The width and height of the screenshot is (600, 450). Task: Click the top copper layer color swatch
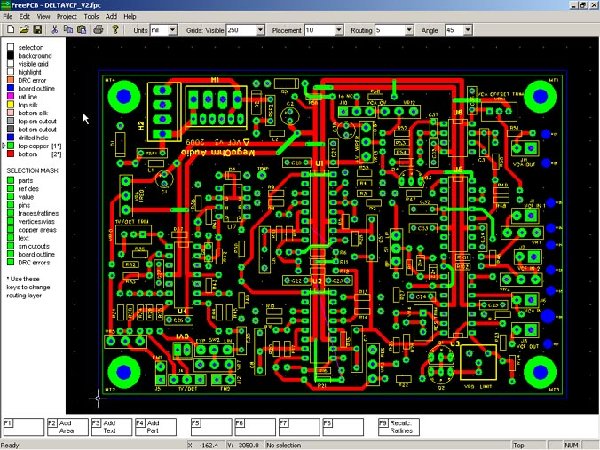tap(11, 146)
